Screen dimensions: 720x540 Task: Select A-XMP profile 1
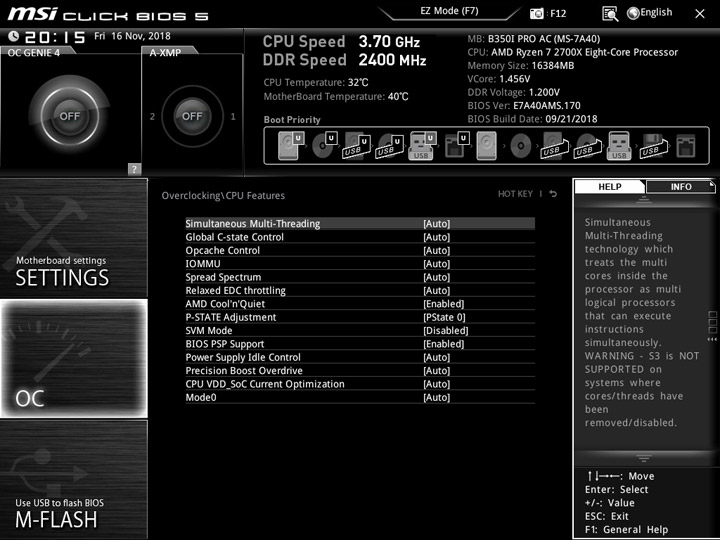click(x=233, y=117)
